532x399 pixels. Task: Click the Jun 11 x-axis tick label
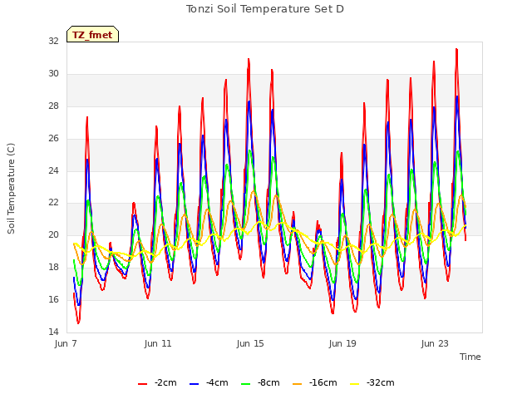[158, 343]
